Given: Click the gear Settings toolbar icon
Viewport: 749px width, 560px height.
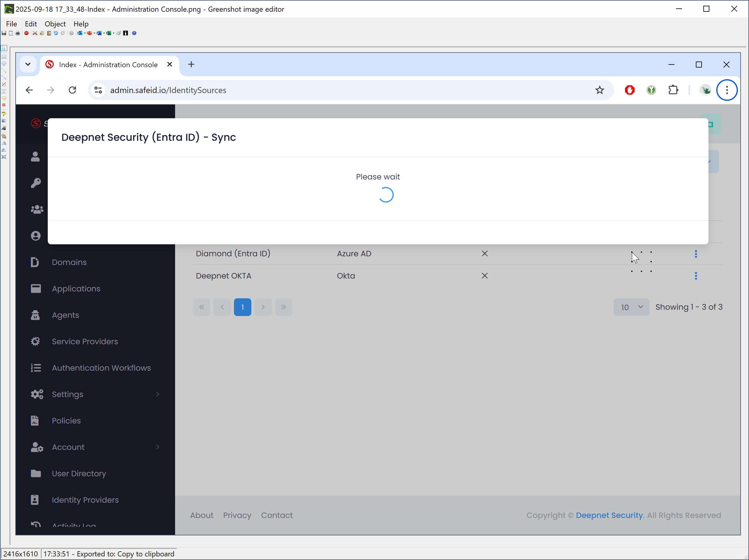Looking at the screenshot, I should tap(71, 33).
